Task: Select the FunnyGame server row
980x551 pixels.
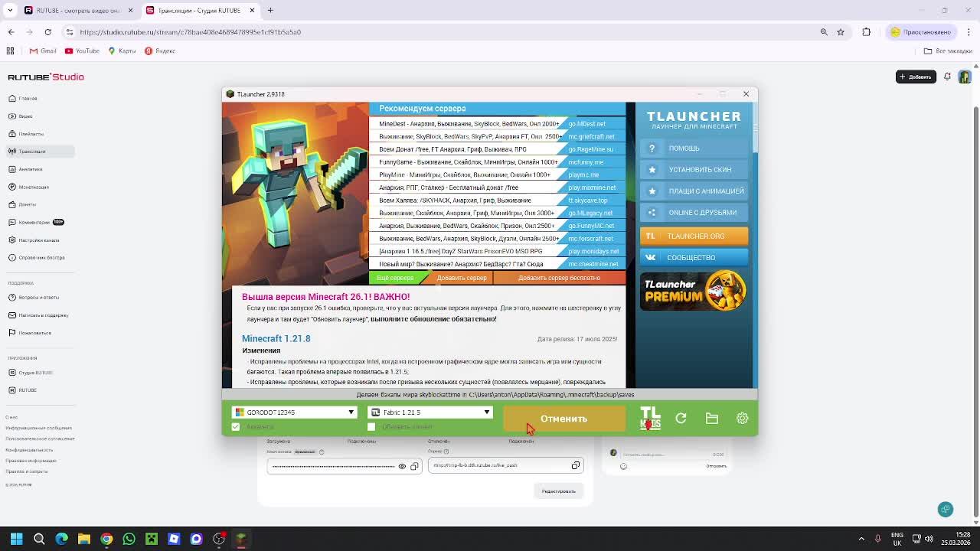Action: tap(497, 162)
